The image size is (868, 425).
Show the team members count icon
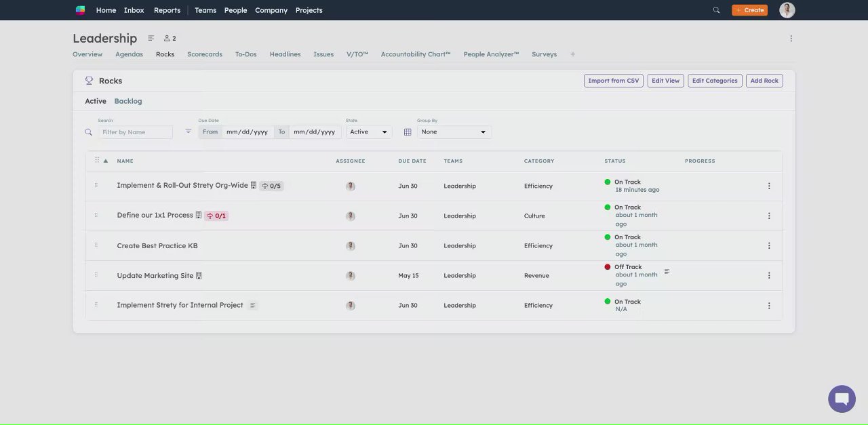click(170, 39)
